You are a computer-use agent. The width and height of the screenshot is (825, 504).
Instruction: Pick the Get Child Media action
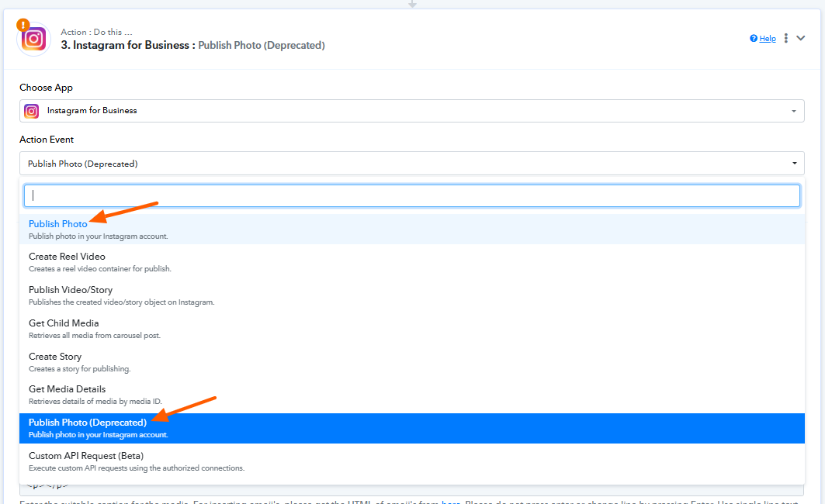click(x=64, y=323)
